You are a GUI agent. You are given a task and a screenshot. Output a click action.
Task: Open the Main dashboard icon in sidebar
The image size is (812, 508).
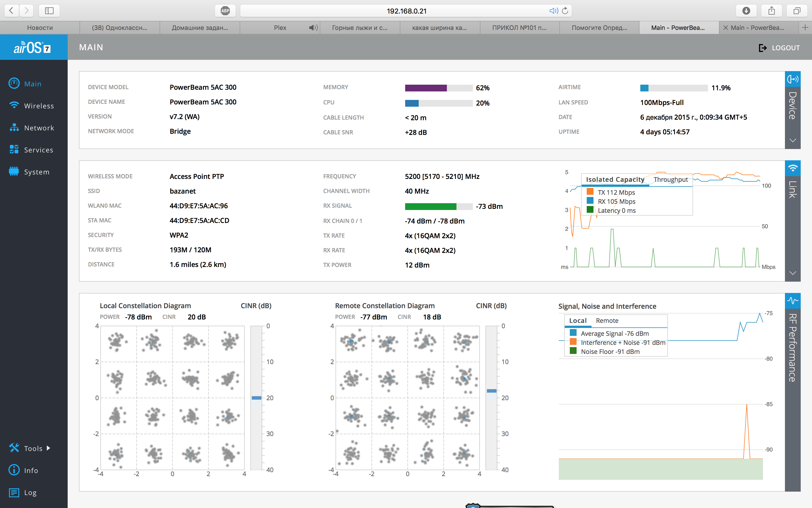click(14, 83)
